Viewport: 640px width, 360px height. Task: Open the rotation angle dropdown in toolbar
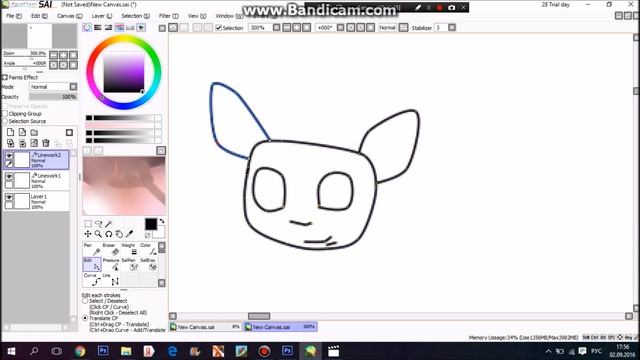click(x=340, y=27)
